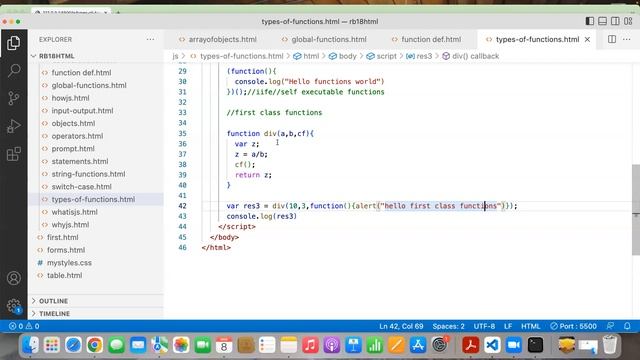The width and height of the screenshot is (640, 360).
Task: Toggle primary sidebar layout button
Action: (590, 21)
